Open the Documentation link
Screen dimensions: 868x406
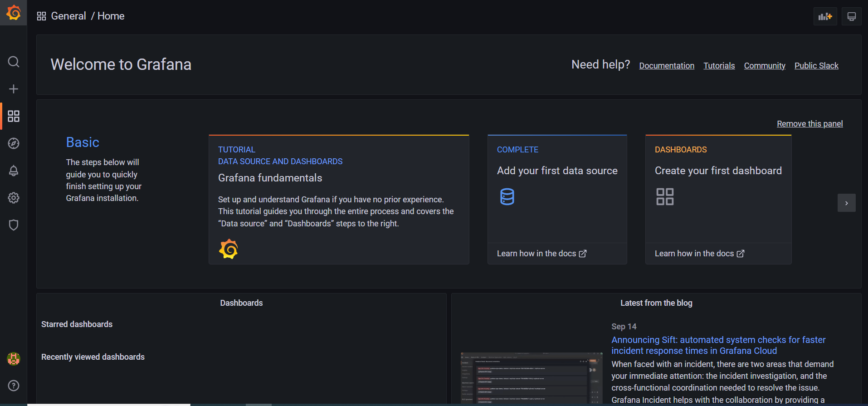pyautogui.click(x=667, y=66)
